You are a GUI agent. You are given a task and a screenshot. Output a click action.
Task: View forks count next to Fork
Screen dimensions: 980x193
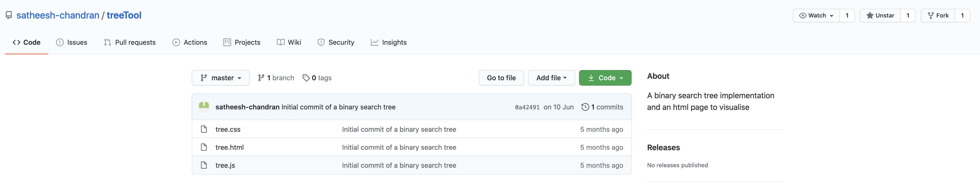(x=962, y=16)
